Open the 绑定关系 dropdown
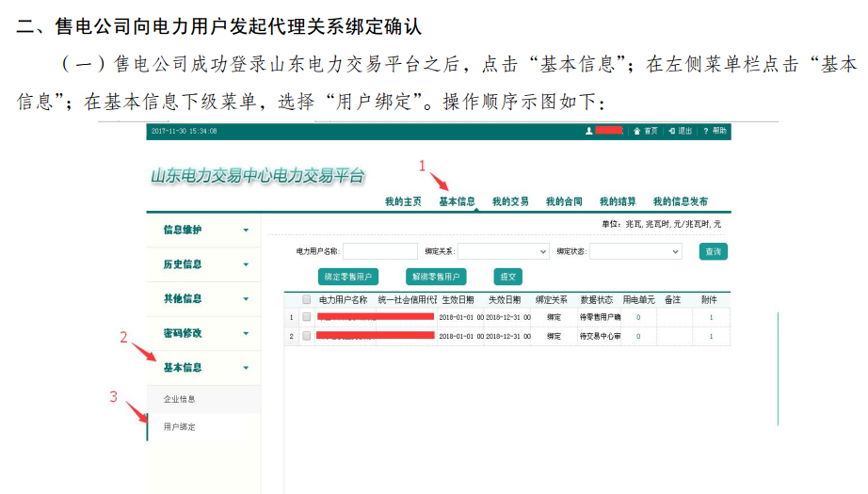This screenshot has height=494, width=868. click(503, 252)
